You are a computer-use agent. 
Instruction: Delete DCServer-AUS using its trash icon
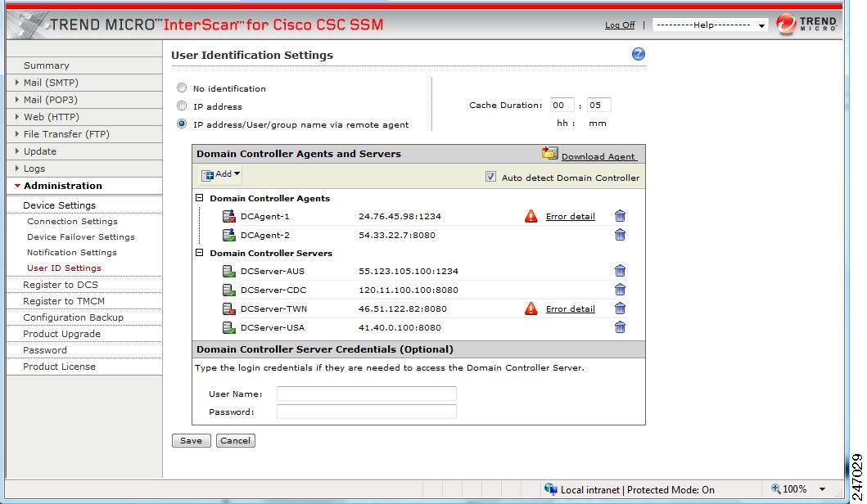(x=620, y=271)
